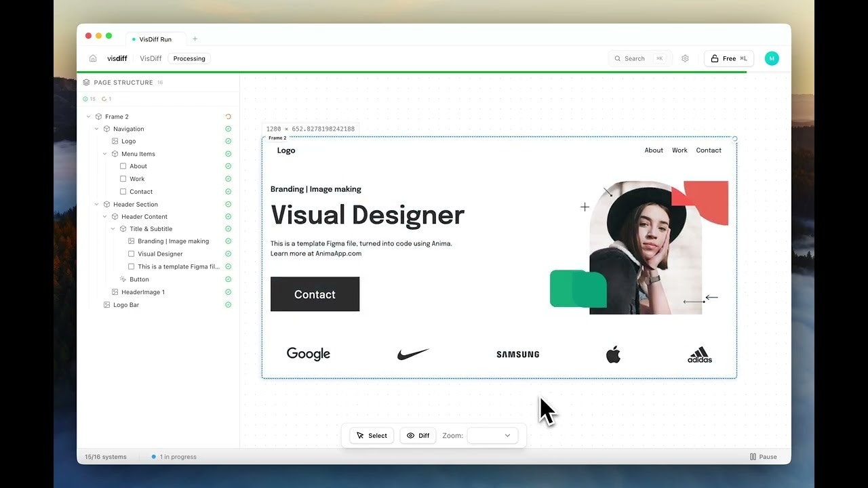Click the Button layer checkbox

point(123,279)
